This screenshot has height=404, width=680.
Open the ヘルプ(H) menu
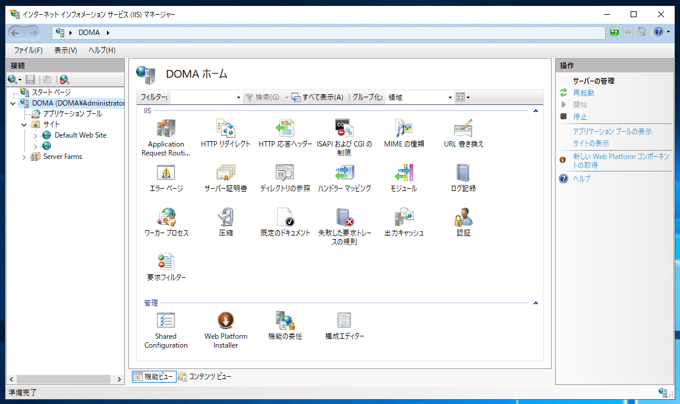[x=102, y=50]
